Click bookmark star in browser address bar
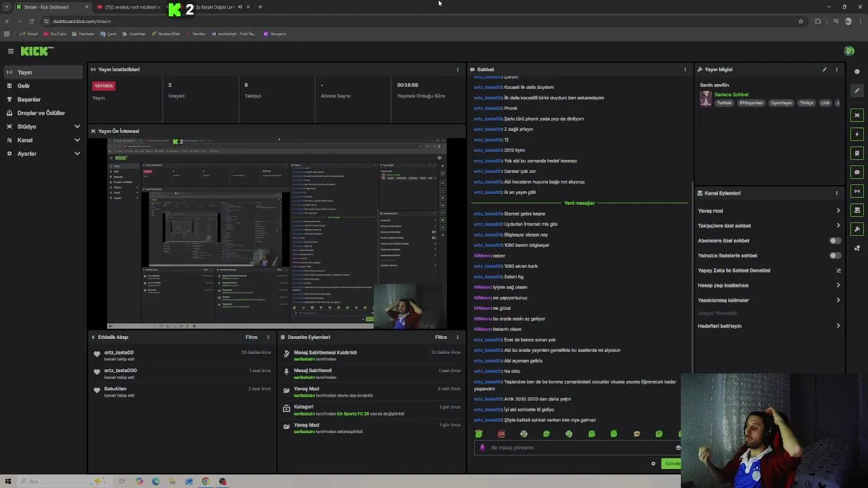Viewport: 868px width, 488px height. pos(801,21)
